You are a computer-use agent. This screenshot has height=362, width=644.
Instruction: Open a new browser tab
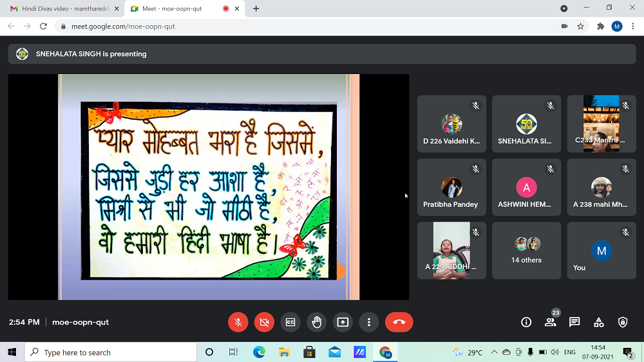[256, 9]
